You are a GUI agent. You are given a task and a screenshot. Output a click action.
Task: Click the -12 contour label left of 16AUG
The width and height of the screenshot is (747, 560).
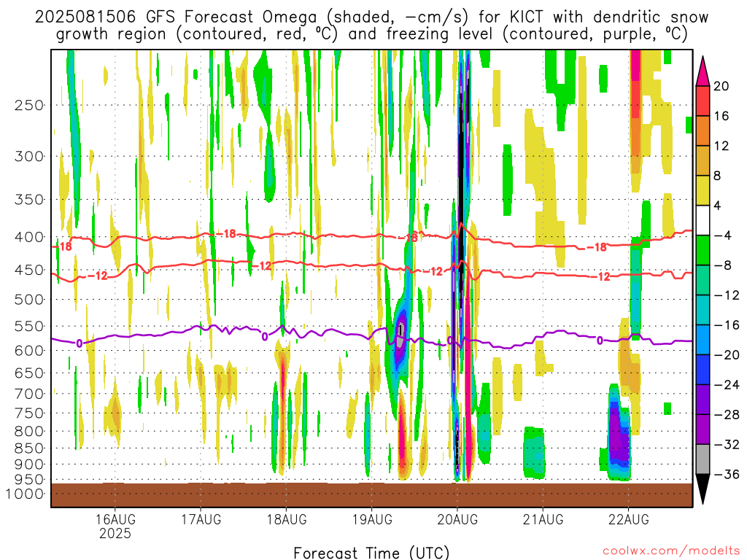coord(98,275)
